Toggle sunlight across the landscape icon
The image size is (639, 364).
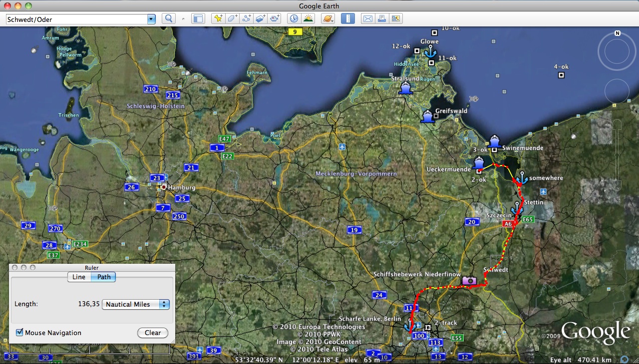(x=308, y=19)
